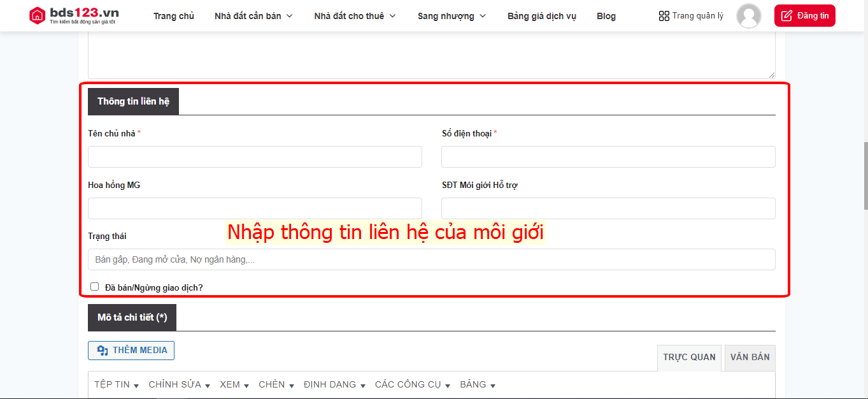Open the Tệp tin editor menu
868x399 pixels.
click(117, 385)
